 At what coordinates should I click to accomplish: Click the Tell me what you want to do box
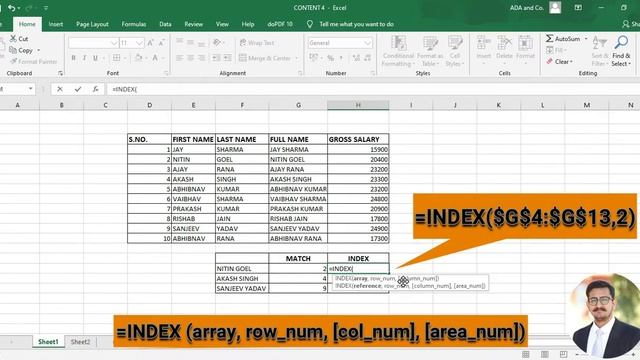tap(356, 24)
